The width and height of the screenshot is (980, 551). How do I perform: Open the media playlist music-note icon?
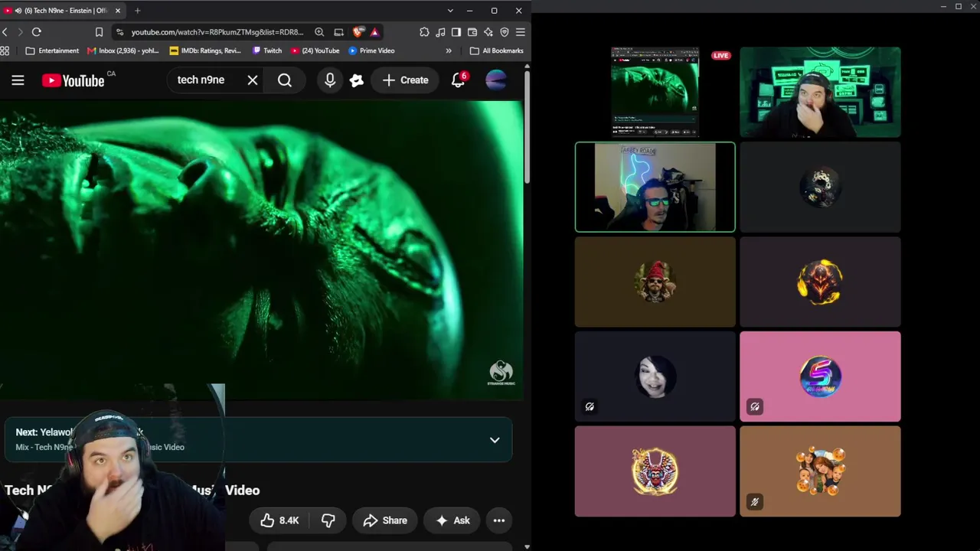[440, 32]
